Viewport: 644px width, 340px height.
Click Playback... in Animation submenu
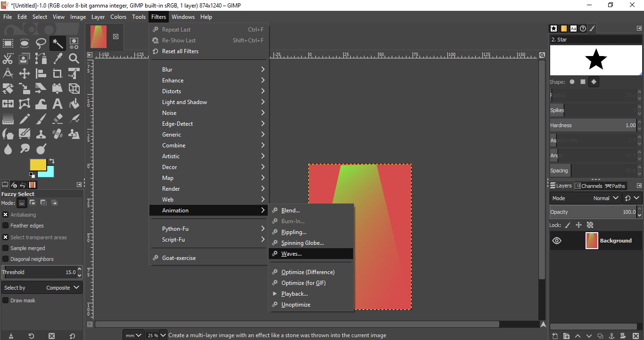click(311, 294)
